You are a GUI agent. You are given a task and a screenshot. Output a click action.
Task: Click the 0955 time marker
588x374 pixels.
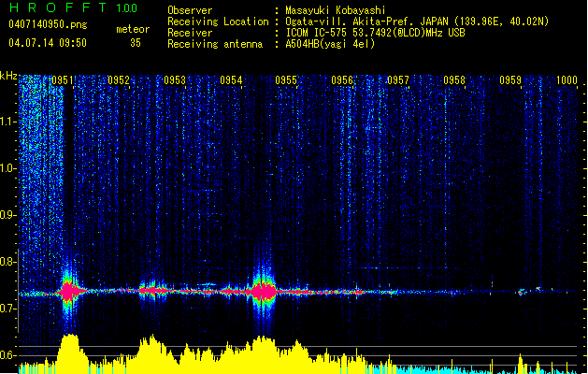point(286,80)
